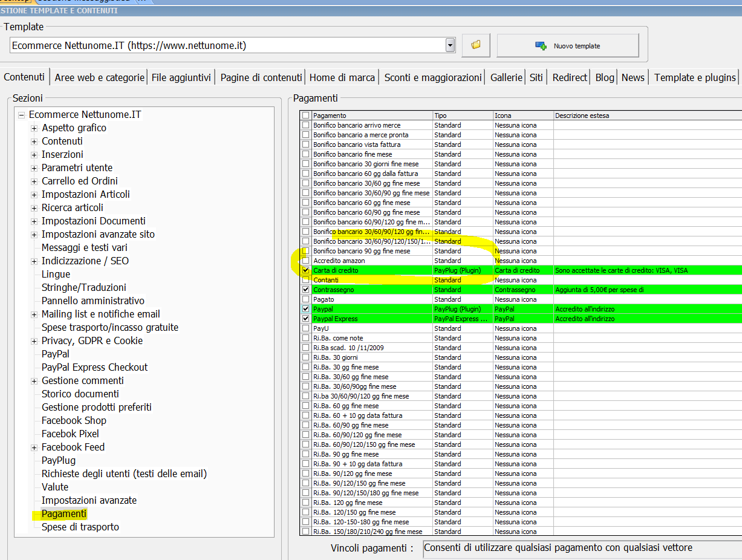The width and height of the screenshot is (742, 560).
Task: Click the Descrizione estesa column header
Action: click(x=648, y=116)
